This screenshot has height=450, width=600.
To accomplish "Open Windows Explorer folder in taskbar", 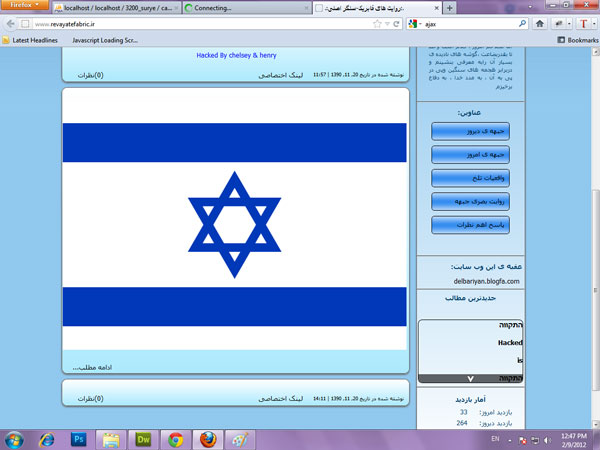I will 111,440.
